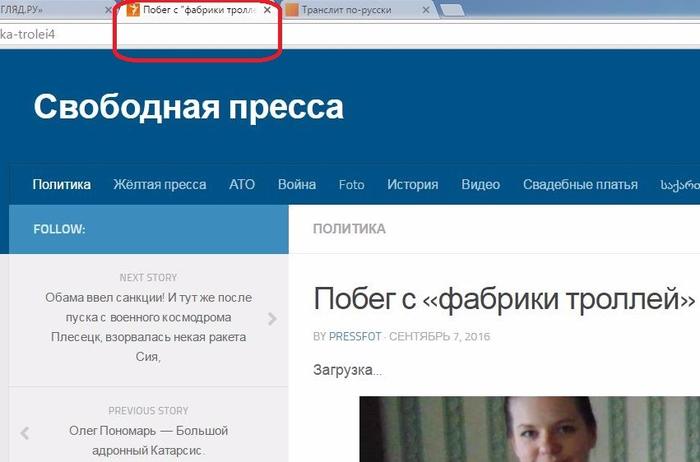Go to previous story with left chevron
The image size is (700, 462).
[x=25, y=433]
